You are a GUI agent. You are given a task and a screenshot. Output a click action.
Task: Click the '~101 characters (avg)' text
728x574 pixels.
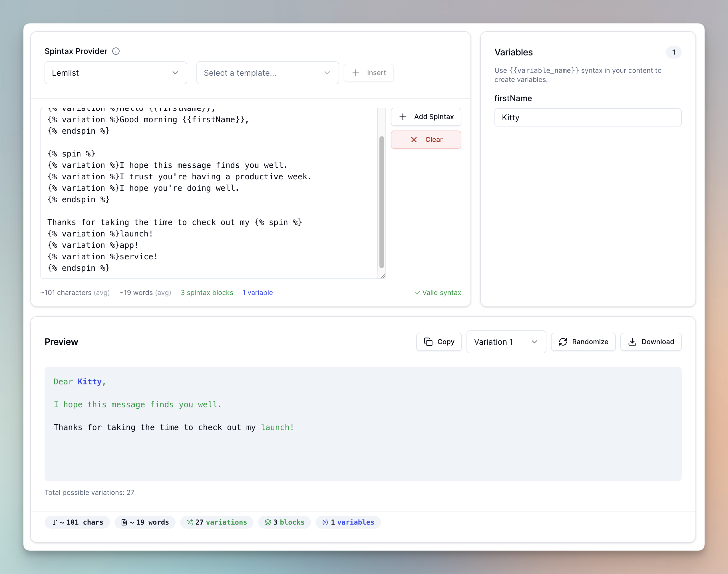[75, 293]
